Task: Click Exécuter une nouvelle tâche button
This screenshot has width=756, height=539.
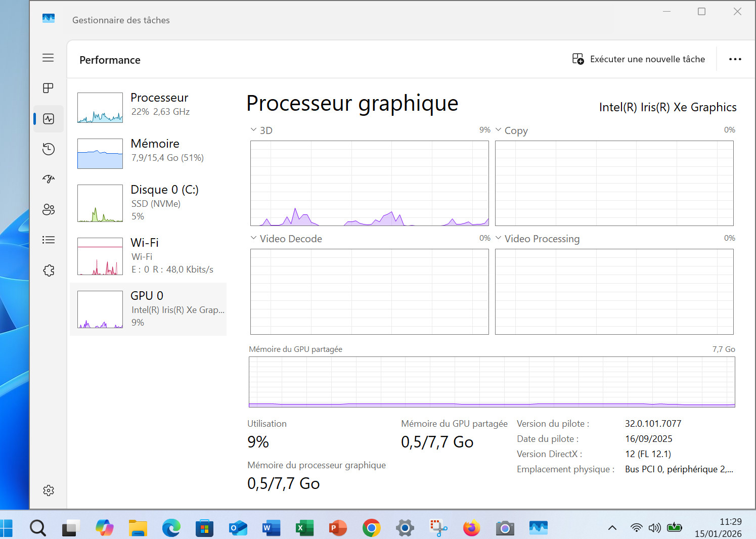Action: 639,59
